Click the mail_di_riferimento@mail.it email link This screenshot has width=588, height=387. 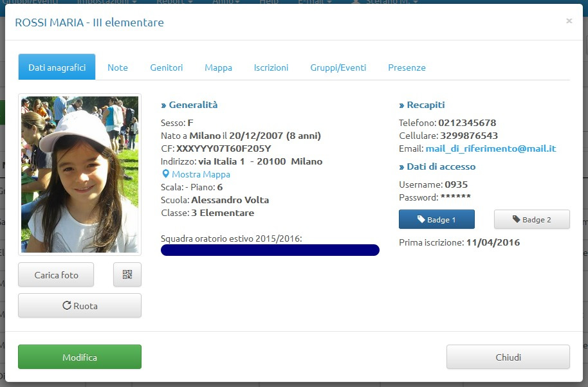(x=490, y=148)
